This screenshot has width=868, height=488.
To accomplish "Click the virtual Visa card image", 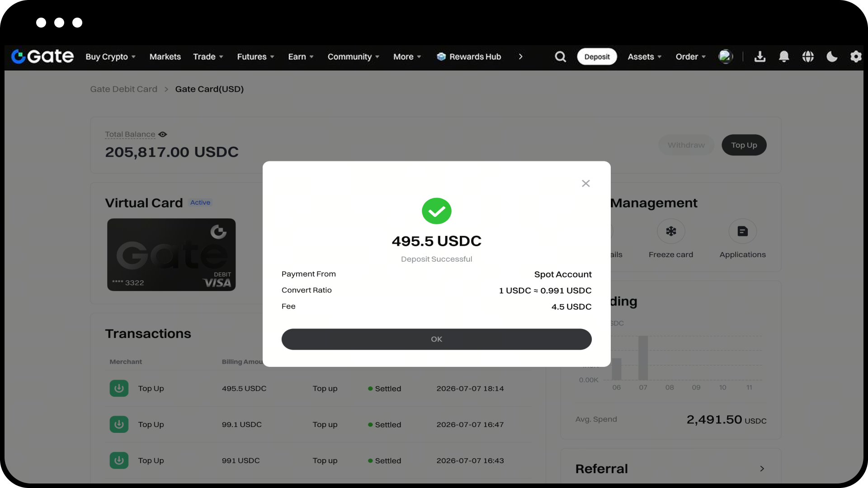I will pyautogui.click(x=171, y=254).
